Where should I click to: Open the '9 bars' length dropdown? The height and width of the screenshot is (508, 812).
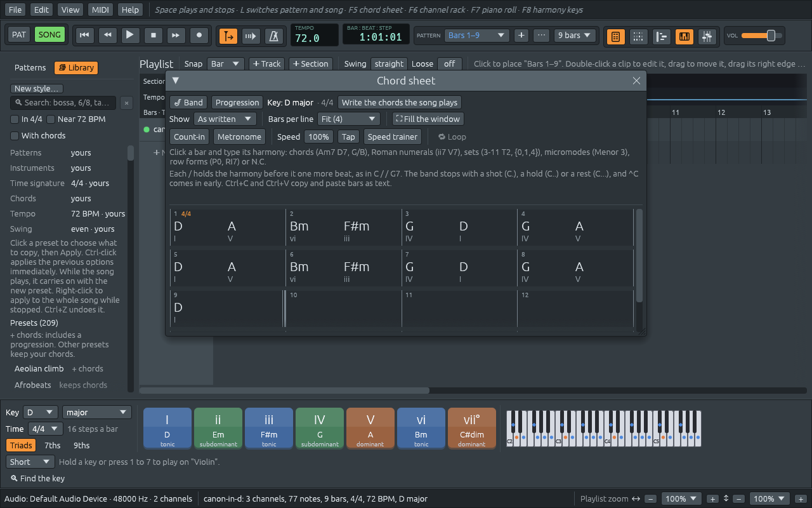[x=575, y=36]
